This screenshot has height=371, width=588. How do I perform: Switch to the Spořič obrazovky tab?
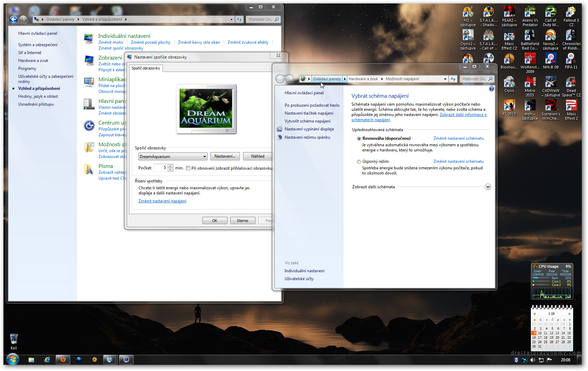(x=146, y=68)
